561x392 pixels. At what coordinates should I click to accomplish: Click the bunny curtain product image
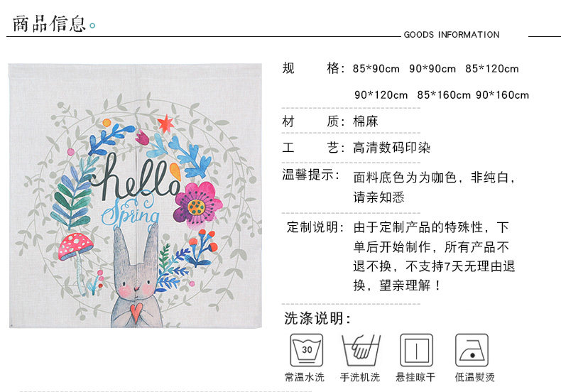click(x=135, y=195)
